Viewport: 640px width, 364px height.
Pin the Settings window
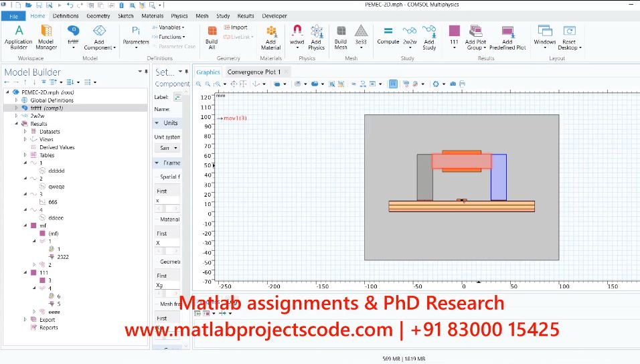187,72
